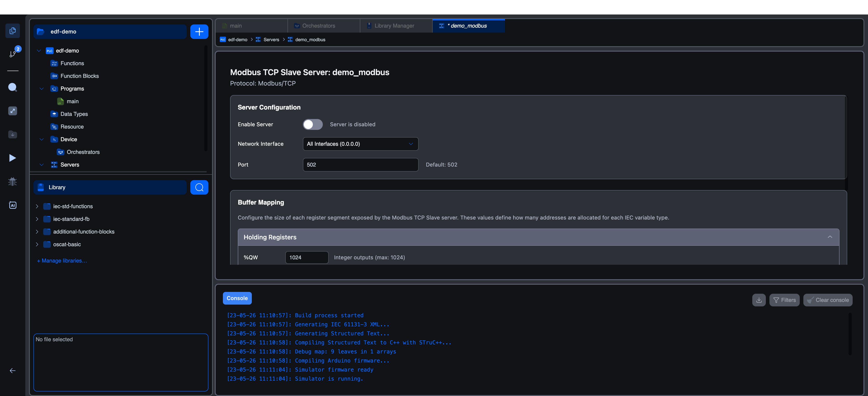The width and height of the screenshot is (868, 396).
Task: Switch to the Orchestrators tab
Action: (324, 26)
